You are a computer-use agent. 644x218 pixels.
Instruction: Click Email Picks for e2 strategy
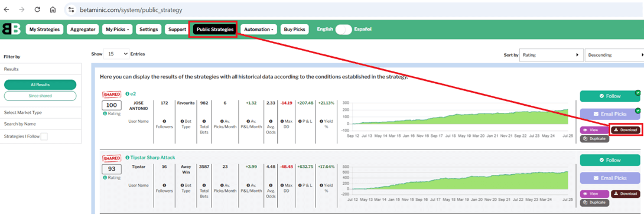click(610, 113)
